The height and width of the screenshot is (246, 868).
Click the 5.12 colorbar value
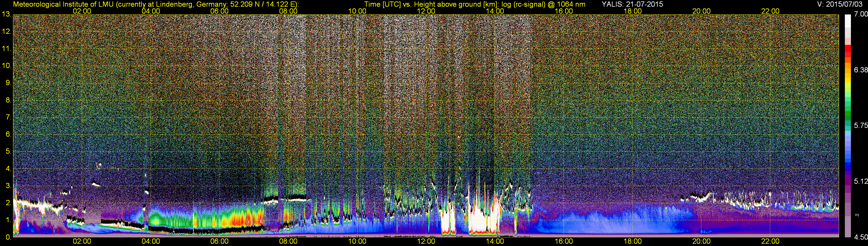tap(861, 181)
